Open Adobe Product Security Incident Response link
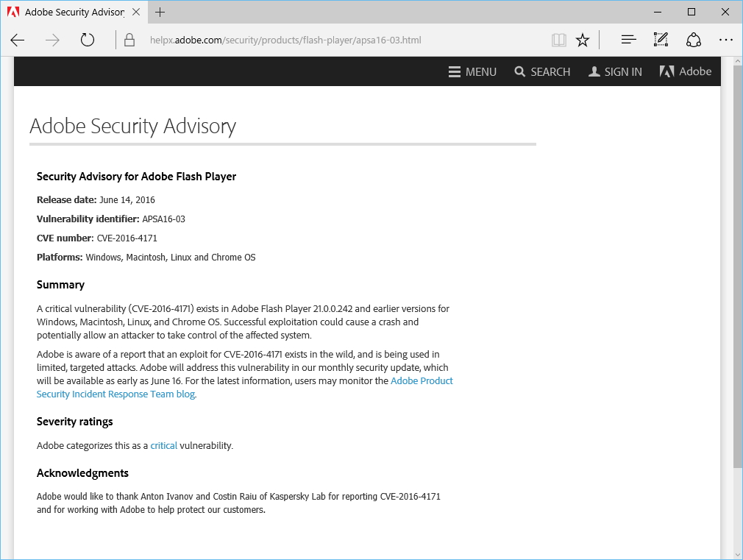This screenshot has height=560, width=743. pos(422,381)
